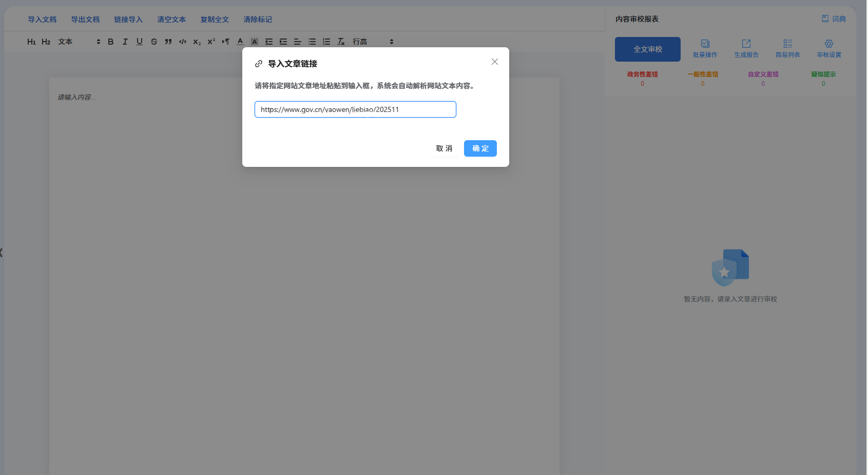868x475 pixels.
Task: Click the 确定 button in the dialog
Action: (x=480, y=148)
